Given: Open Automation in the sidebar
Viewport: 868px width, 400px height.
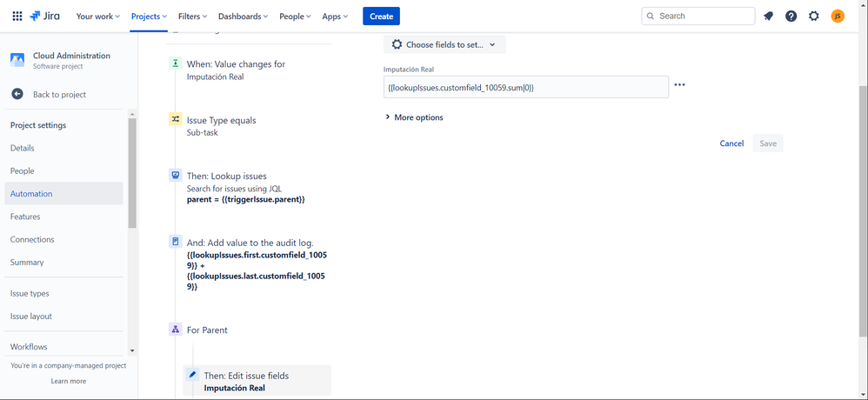Looking at the screenshot, I should 63,194.
